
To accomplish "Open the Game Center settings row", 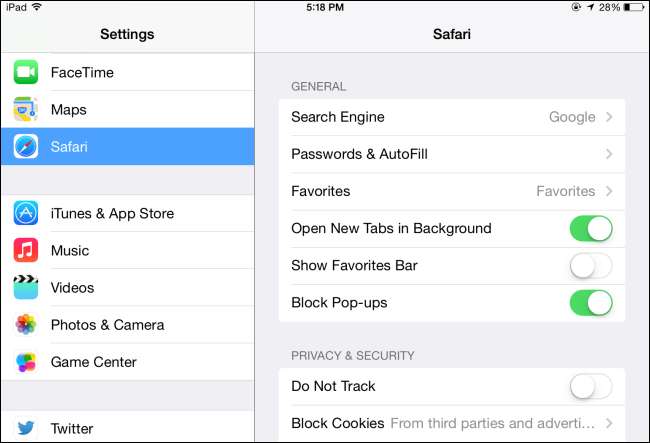I will (140, 362).
